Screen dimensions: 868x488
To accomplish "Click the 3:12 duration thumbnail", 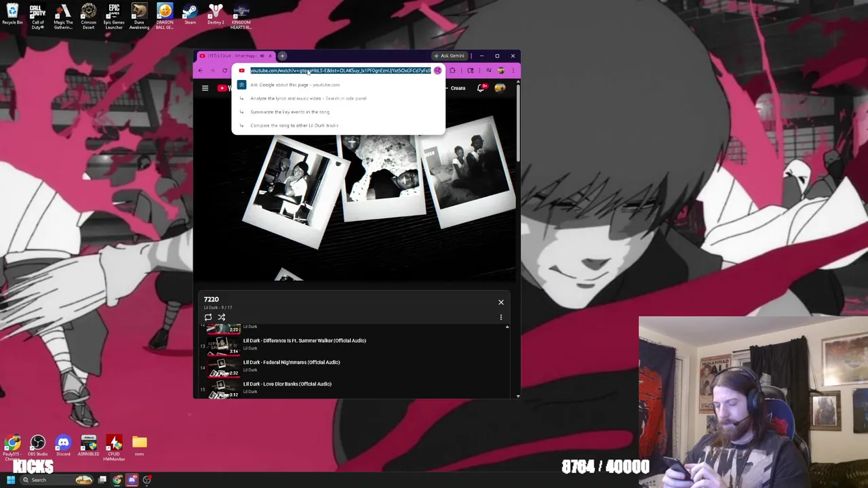I will pos(224,389).
